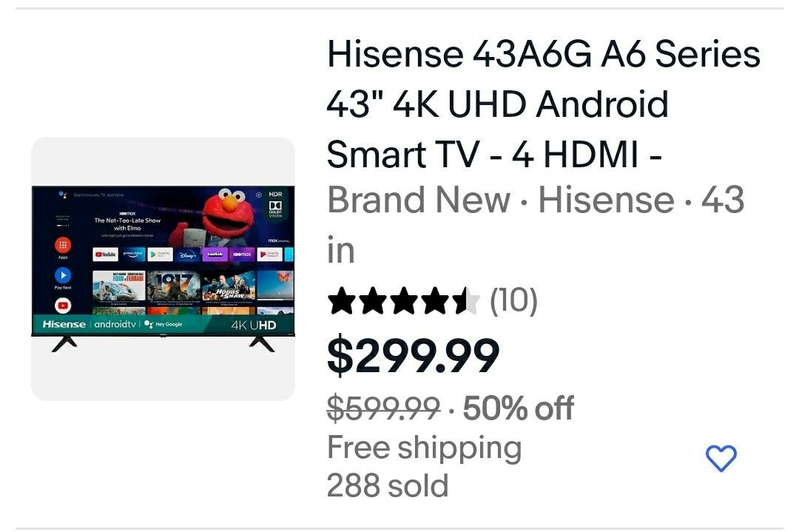The width and height of the screenshot is (799, 532).
Task: Click the blue Play Next icon
Action: click(x=63, y=275)
